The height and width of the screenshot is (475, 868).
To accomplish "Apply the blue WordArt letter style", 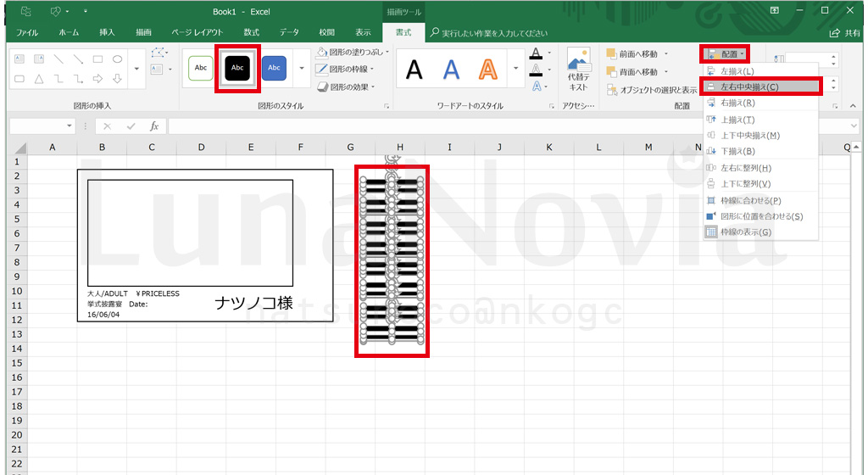I will (451, 69).
